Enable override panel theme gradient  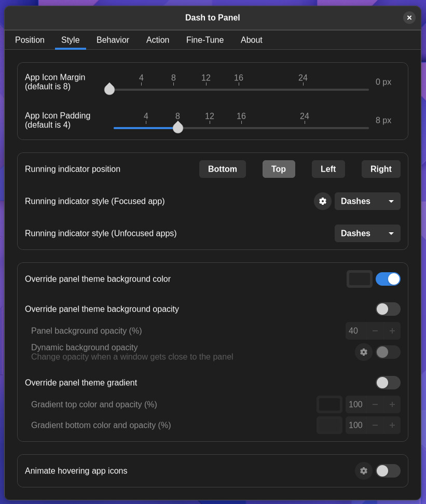pyautogui.click(x=388, y=383)
